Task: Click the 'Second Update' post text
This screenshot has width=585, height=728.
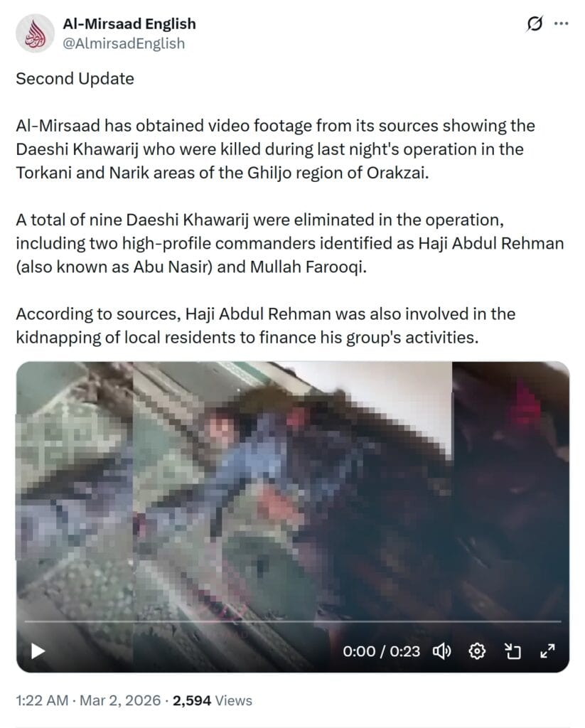Action: (75, 78)
